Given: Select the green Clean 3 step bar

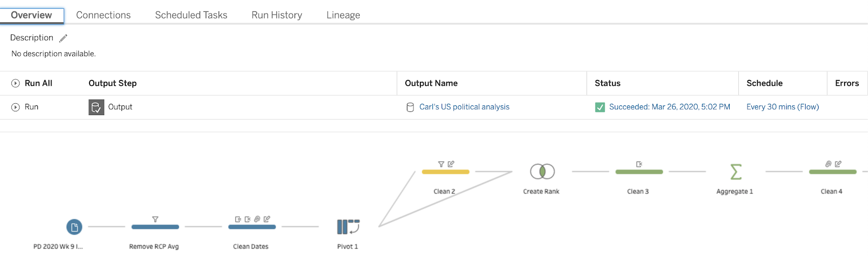Looking at the screenshot, I should click(x=639, y=172).
